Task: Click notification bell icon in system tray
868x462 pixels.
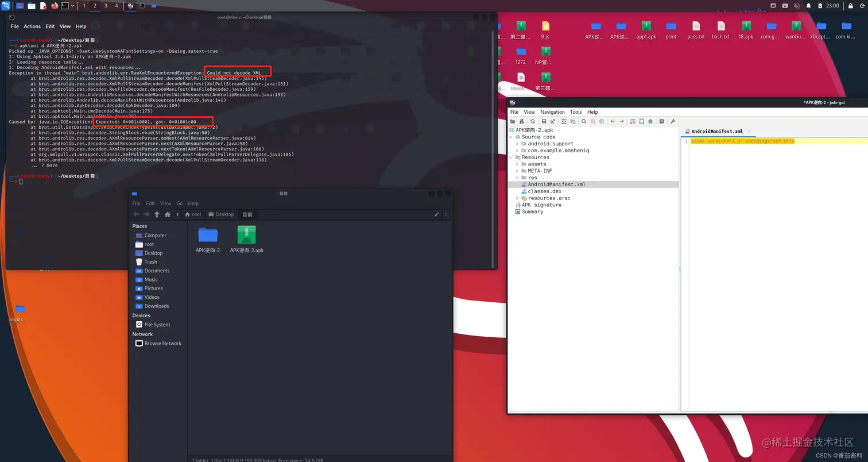Action: click(809, 6)
